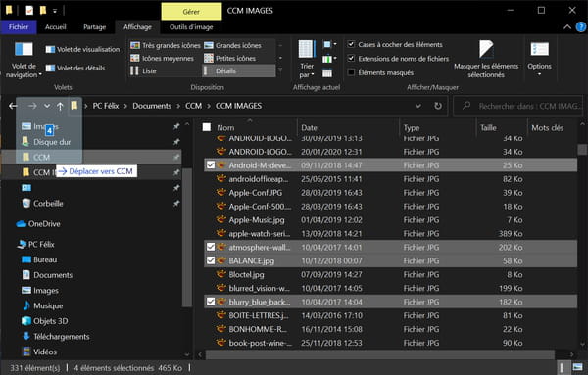Toggle Volet de visualisation pane

point(82,50)
